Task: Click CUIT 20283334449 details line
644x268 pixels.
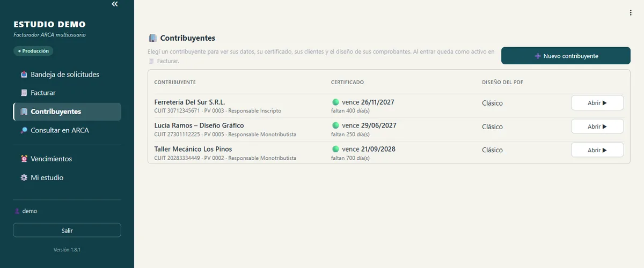Action: 225,158
